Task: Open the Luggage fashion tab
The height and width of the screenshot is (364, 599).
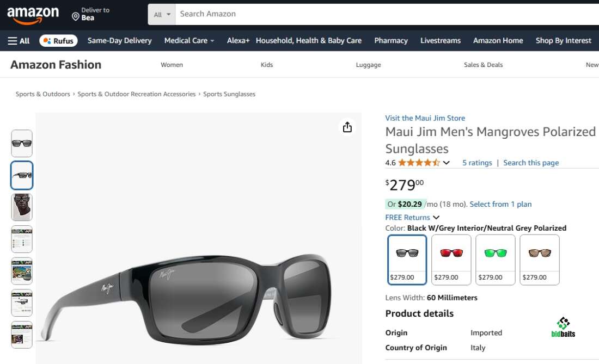Action: [x=368, y=65]
